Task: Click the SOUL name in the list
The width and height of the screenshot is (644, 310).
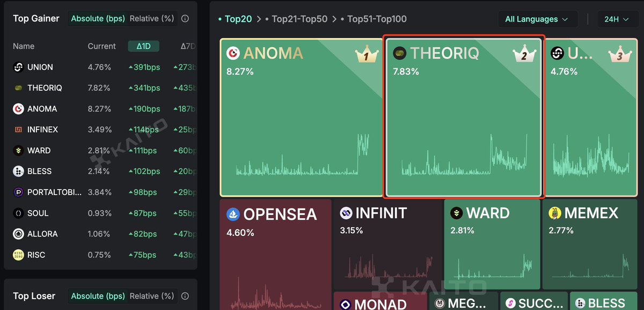Action: [38, 213]
